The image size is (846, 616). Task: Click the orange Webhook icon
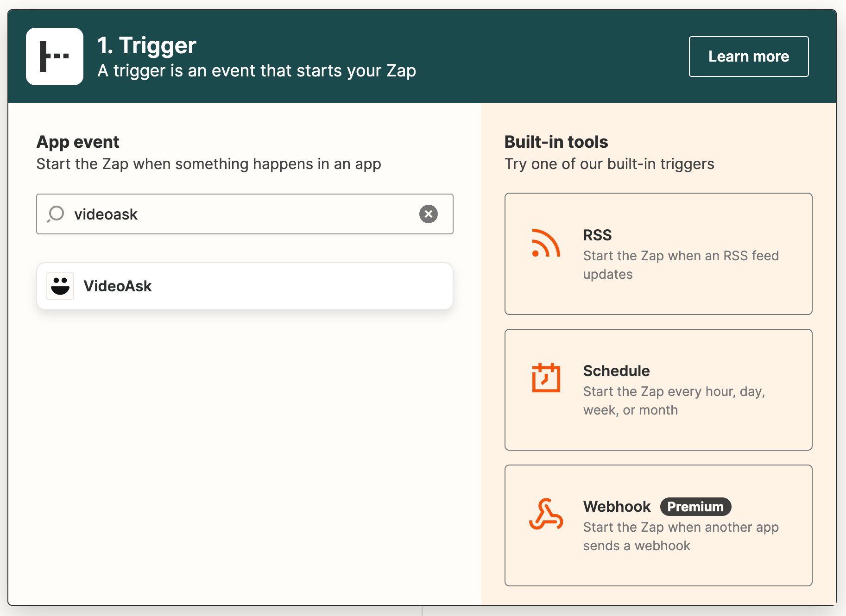pyautogui.click(x=546, y=514)
